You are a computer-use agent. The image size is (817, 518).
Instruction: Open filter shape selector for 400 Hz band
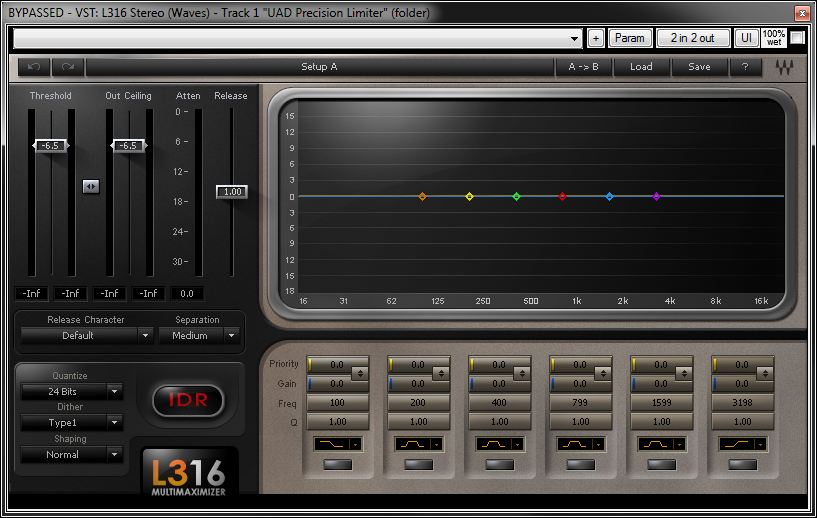point(500,444)
